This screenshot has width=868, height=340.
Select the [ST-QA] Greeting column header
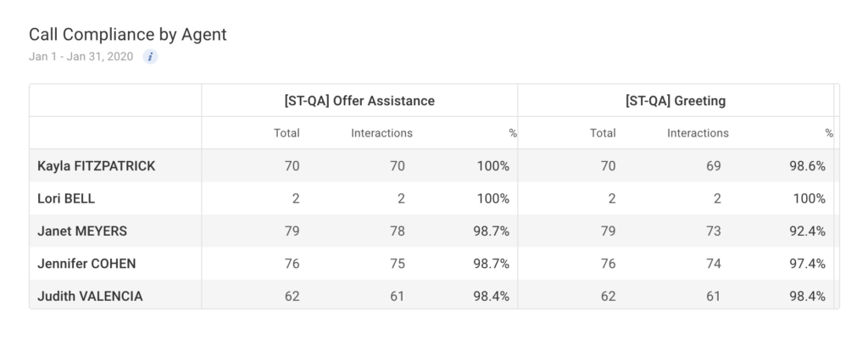point(676,100)
